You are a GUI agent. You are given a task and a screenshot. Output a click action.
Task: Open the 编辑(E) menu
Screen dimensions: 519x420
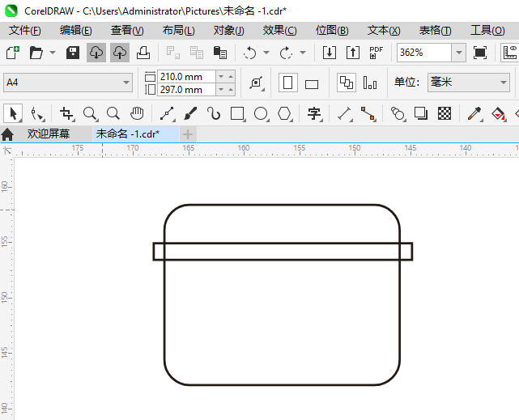[x=76, y=31]
